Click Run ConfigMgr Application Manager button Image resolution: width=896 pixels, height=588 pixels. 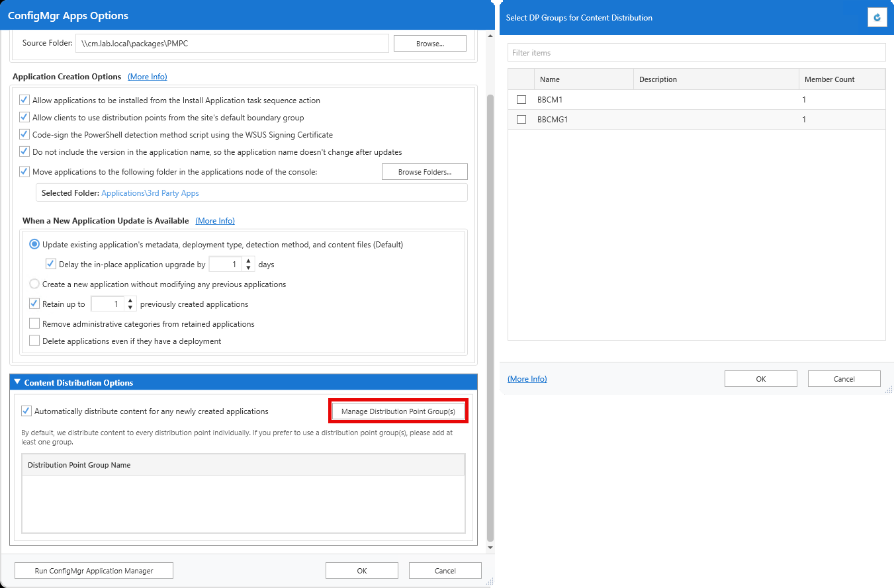click(94, 571)
